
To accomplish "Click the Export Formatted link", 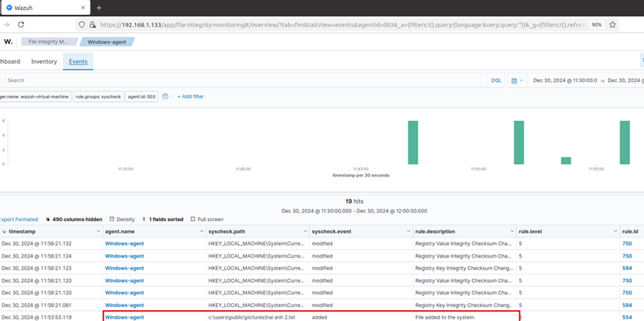I will point(19,219).
